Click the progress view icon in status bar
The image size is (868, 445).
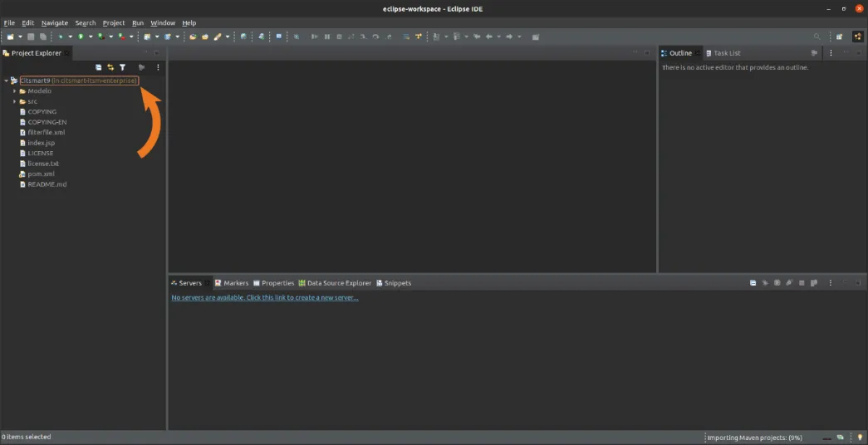pyautogui.click(x=841, y=438)
